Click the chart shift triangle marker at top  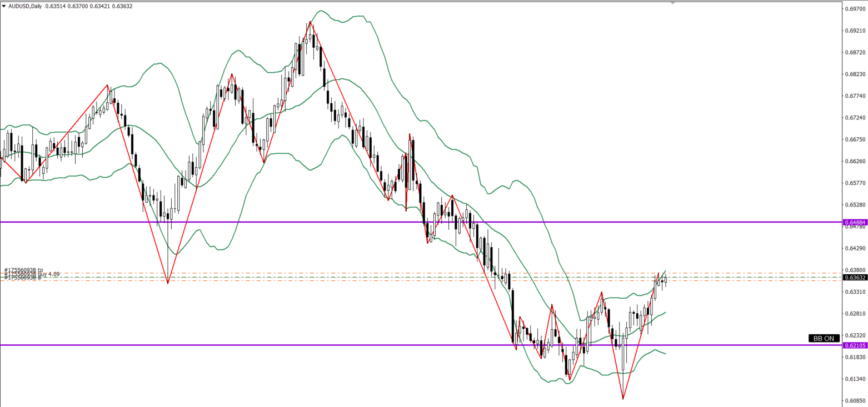673,3
